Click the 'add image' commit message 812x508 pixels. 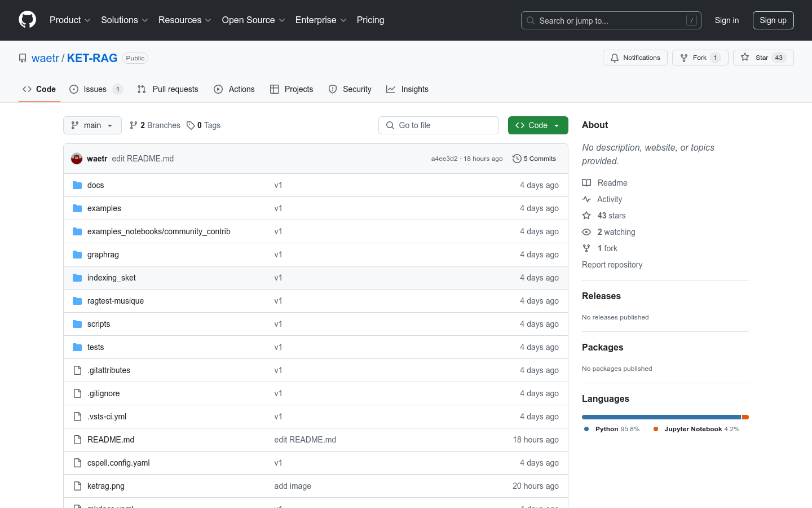[293, 486]
